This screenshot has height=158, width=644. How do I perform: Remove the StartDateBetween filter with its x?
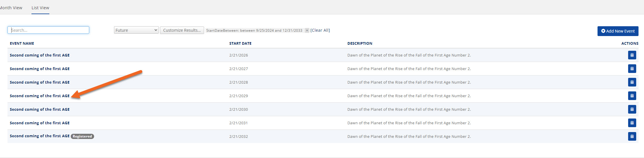307,30
